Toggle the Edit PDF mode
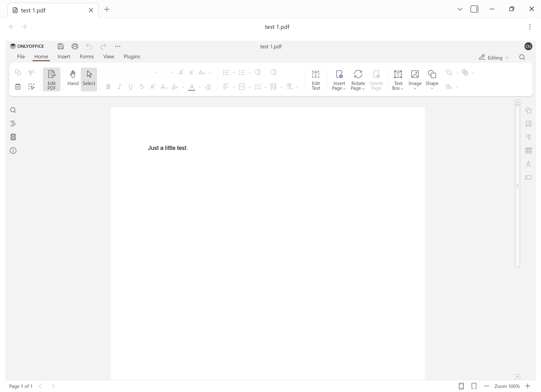 52,79
